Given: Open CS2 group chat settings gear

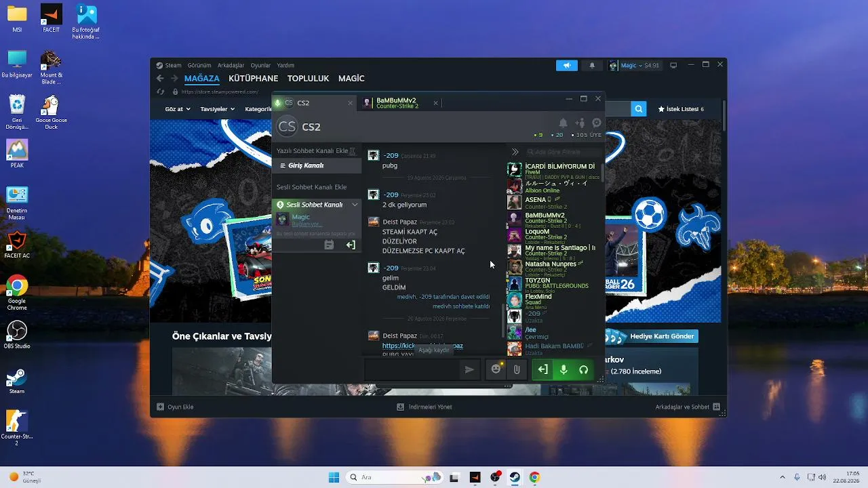Looking at the screenshot, I should pyautogui.click(x=597, y=123).
